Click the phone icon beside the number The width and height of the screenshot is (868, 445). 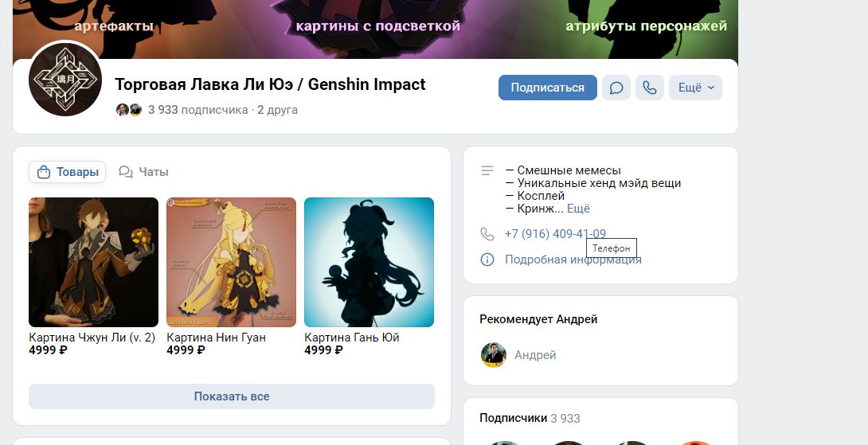click(487, 234)
